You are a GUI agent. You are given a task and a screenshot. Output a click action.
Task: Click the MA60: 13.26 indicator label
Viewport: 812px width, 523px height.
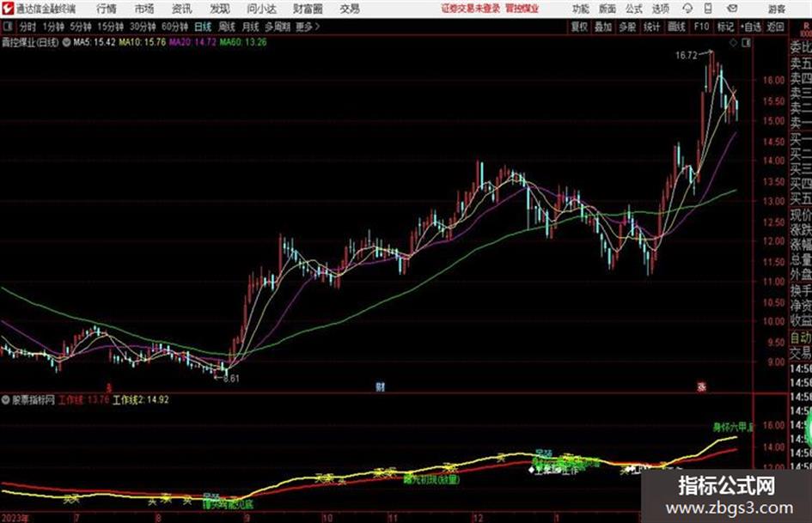[x=243, y=42]
